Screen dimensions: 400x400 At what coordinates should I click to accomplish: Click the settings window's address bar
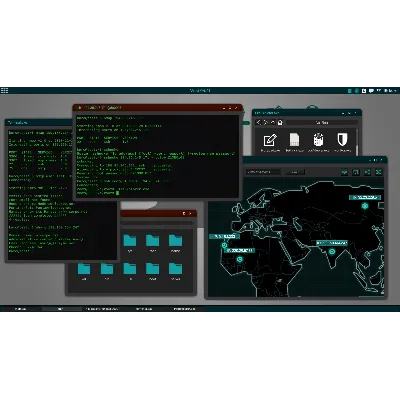322,122
